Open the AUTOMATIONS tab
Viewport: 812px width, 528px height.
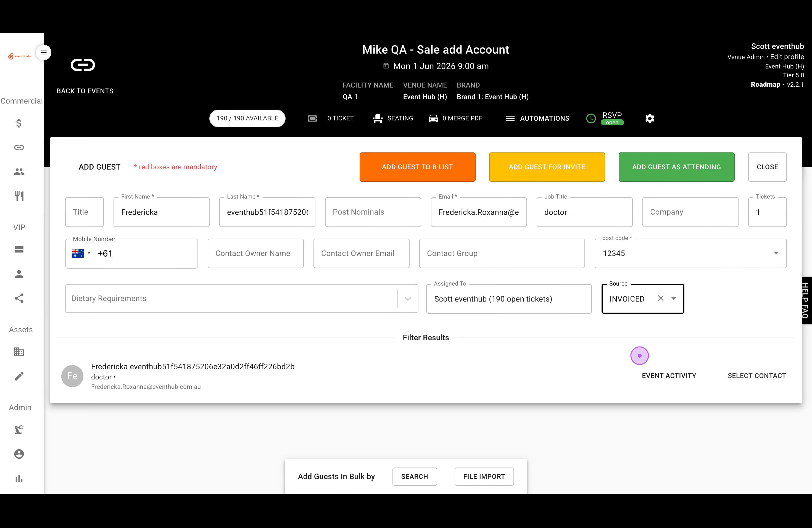[x=538, y=118]
